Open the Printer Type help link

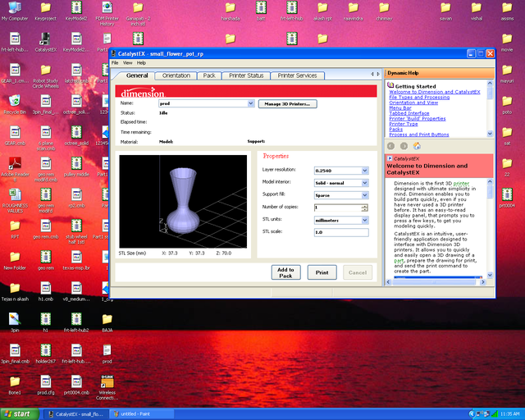tap(403, 124)
